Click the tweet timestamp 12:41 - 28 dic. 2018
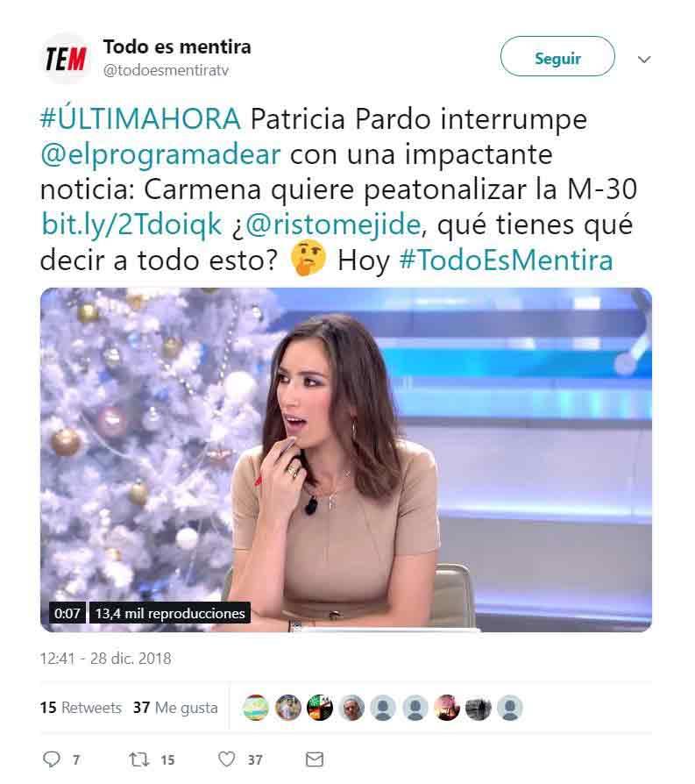 (105, 658)
